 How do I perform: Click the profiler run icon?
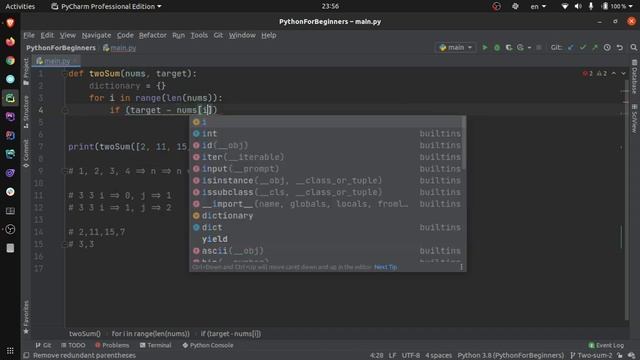point(520,48)
